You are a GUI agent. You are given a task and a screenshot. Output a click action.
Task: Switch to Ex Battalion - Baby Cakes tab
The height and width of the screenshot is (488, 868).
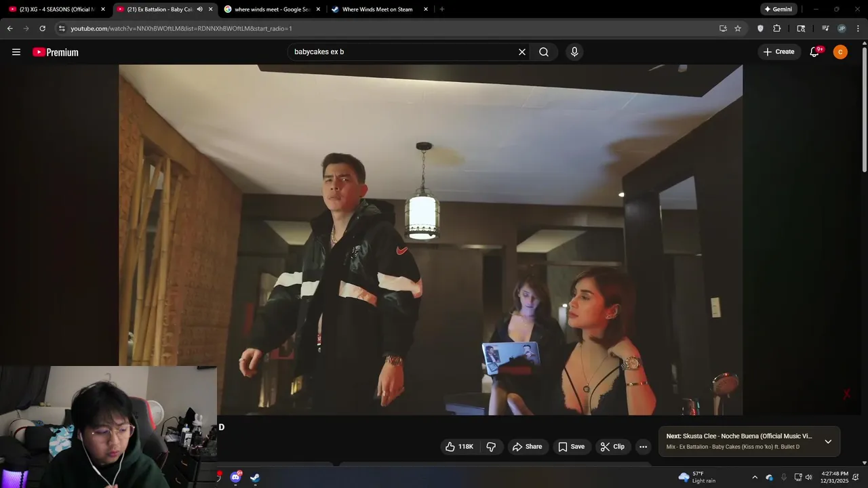click(x=163, y=9)
